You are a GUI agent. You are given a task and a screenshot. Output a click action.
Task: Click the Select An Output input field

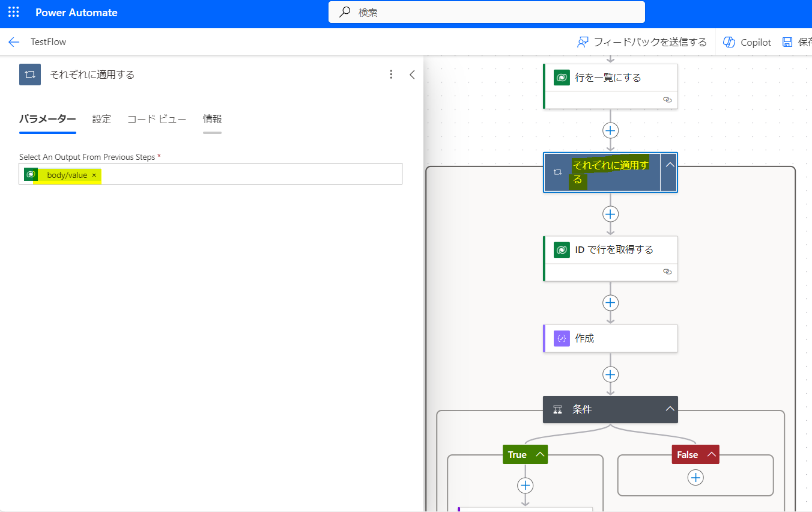tap(210, 174)
